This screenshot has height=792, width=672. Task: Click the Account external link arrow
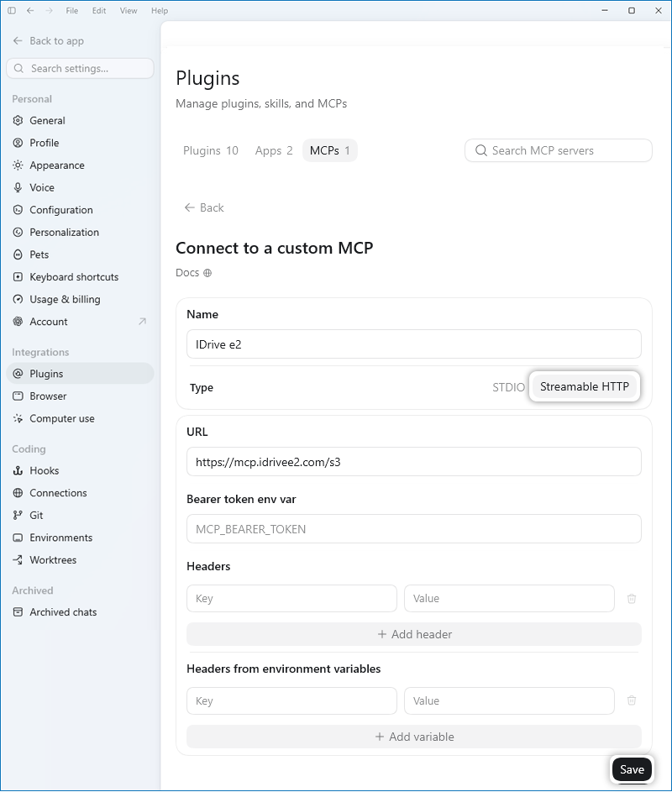tap(143, 321)
